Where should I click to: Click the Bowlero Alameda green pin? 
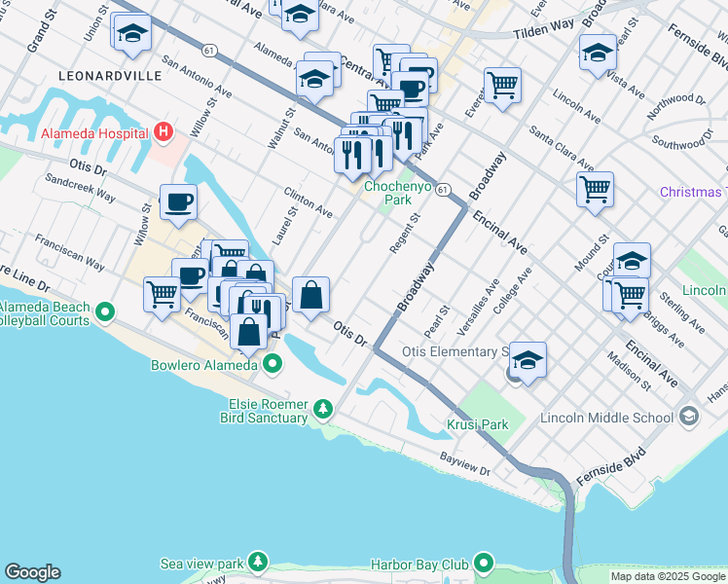pos(273,364)
